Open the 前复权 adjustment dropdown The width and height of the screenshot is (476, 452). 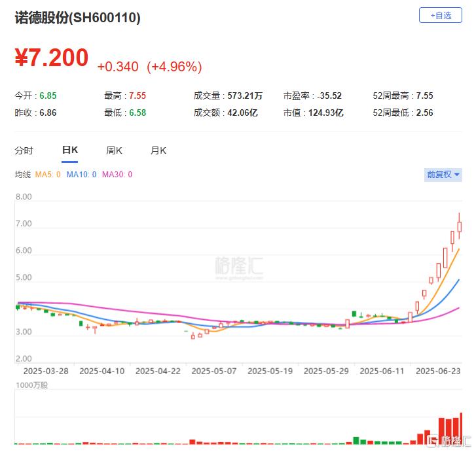point(443,175)
